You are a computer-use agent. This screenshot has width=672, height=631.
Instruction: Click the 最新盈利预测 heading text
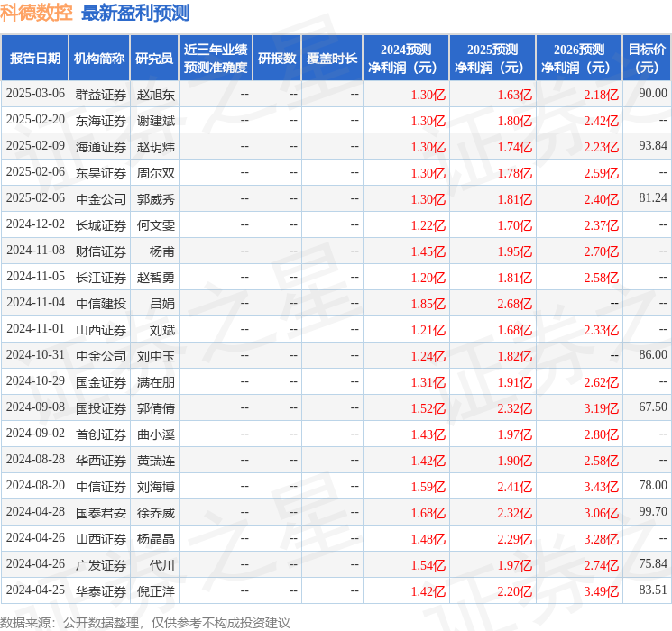(x=135, y=13)
